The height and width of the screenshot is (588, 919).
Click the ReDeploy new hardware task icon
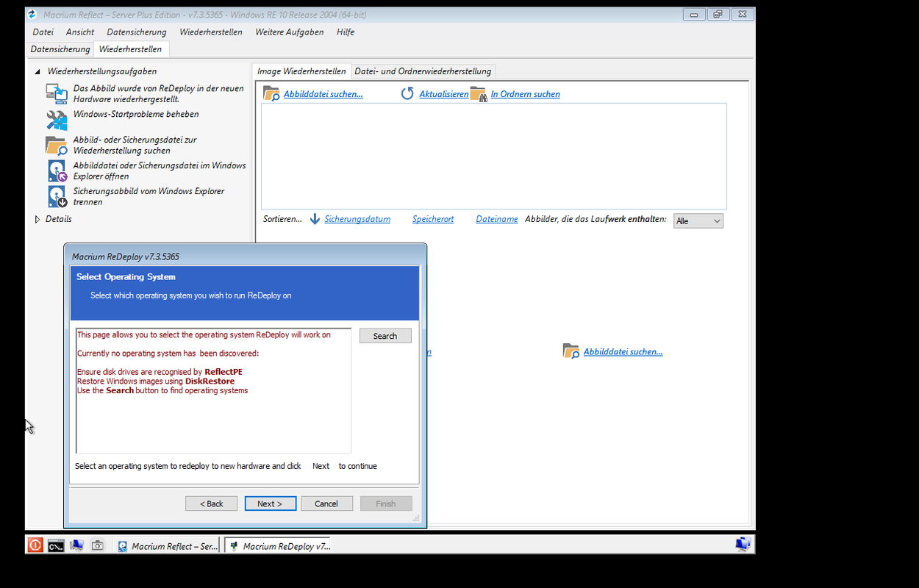[x=57, y=93]
